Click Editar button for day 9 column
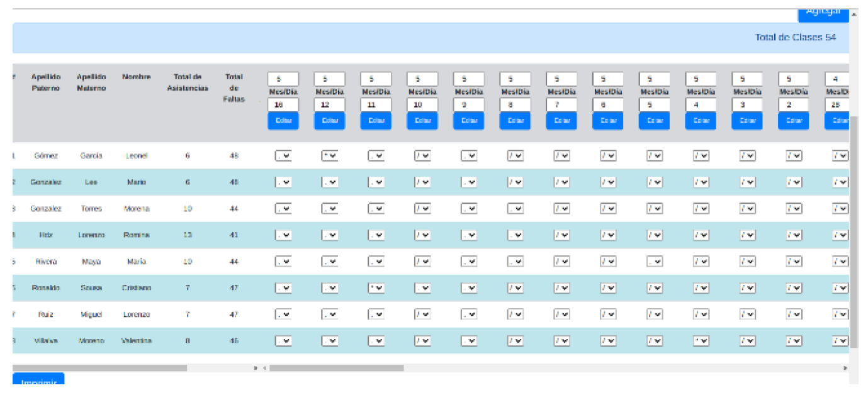868x400 pixels. coord(469,121)
